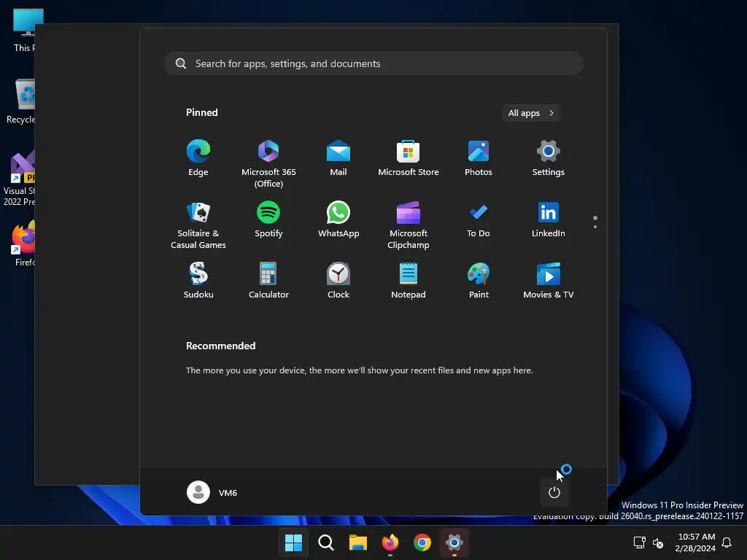Open the clock and date flyout
Screen dimensions: 747x560
[695, 542]
